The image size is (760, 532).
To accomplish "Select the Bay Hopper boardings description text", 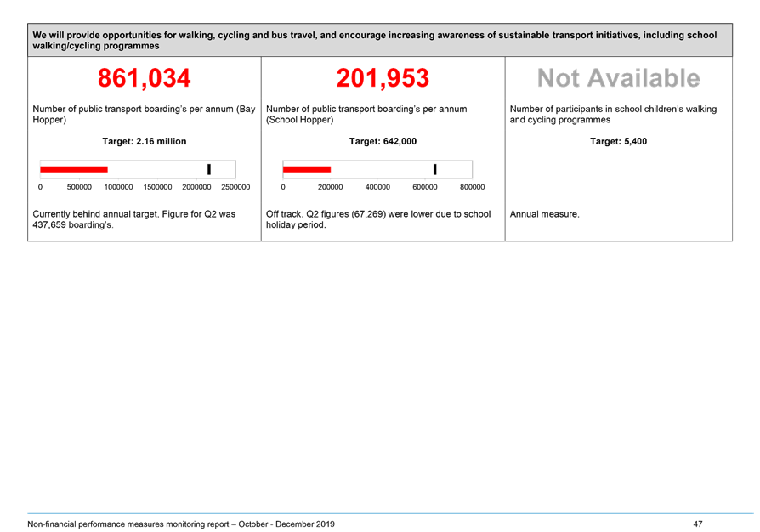I will coord(144,115).
